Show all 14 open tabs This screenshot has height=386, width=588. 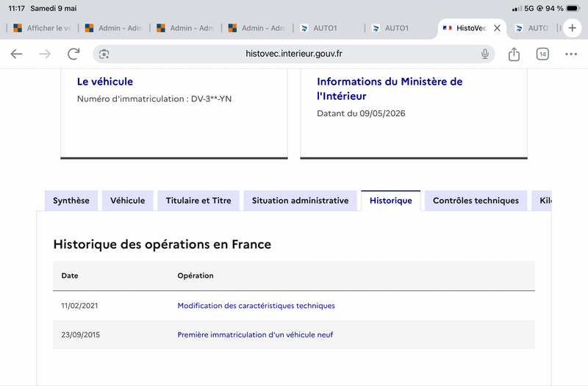(542, 54)
